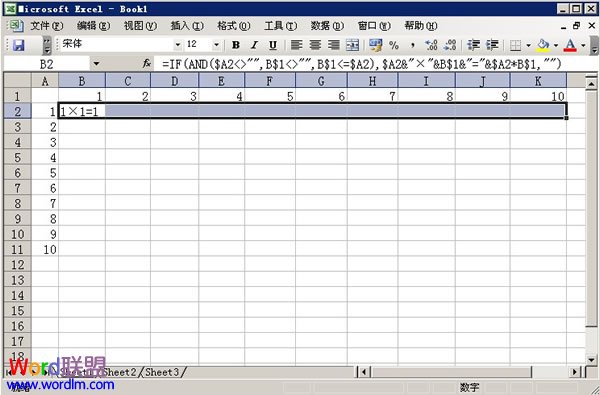
Task: Open the 工具(T) menu
Action: click(x=280, y=26)
